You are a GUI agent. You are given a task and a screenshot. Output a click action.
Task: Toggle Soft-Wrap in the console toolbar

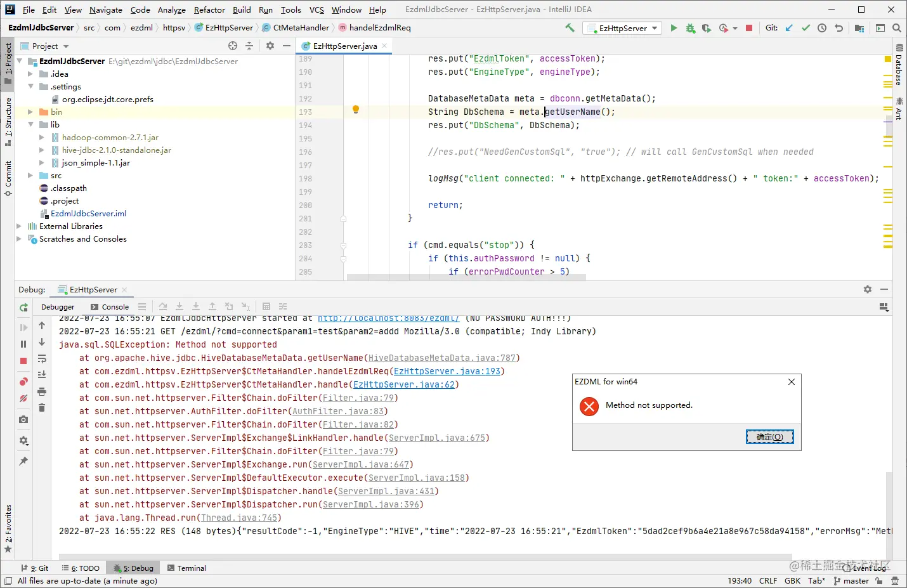[42, 358]
